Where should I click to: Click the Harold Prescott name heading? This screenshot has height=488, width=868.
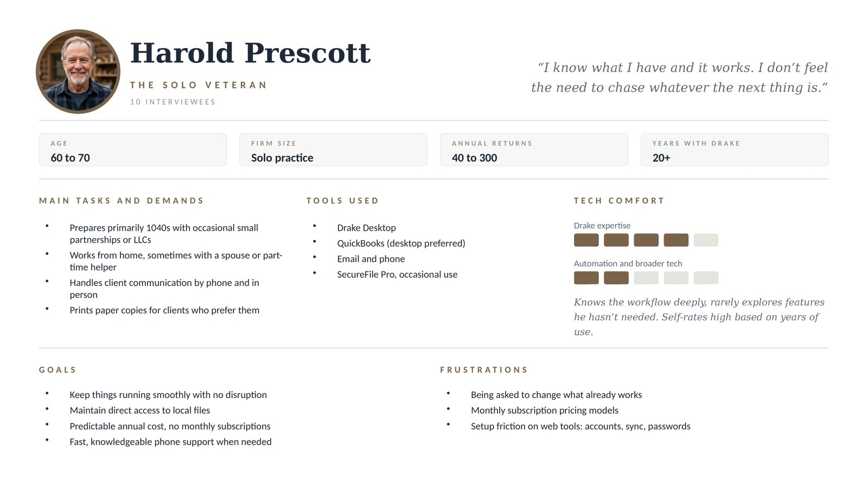tap(250, 53)
